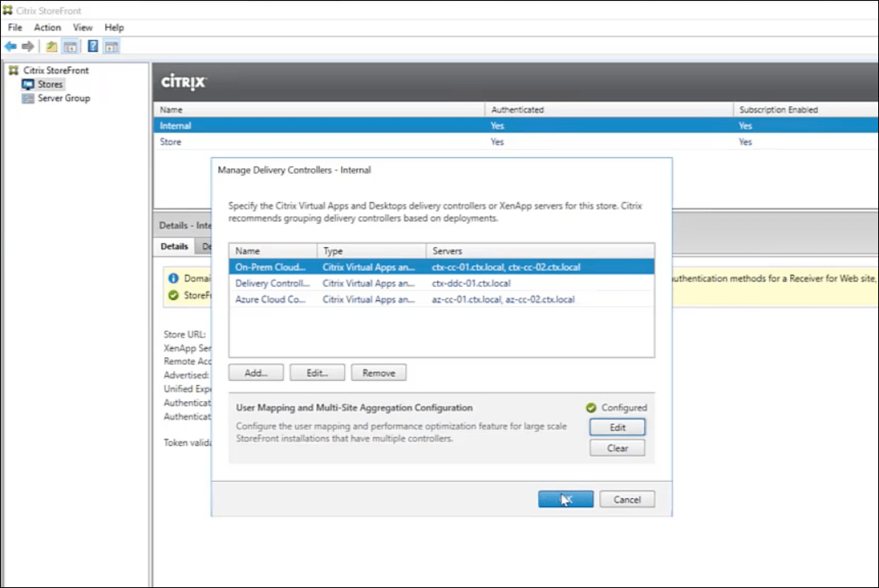
Task: Click the green Configured status indicator
Action: coord(593,407)
